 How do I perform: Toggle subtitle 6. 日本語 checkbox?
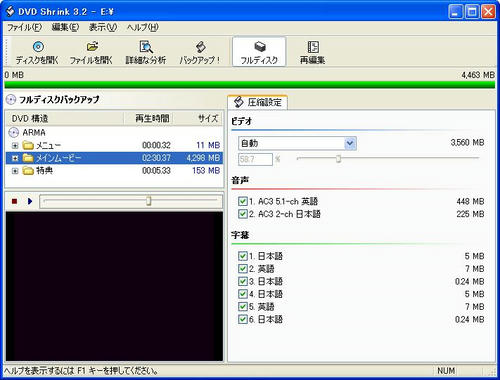243,319
